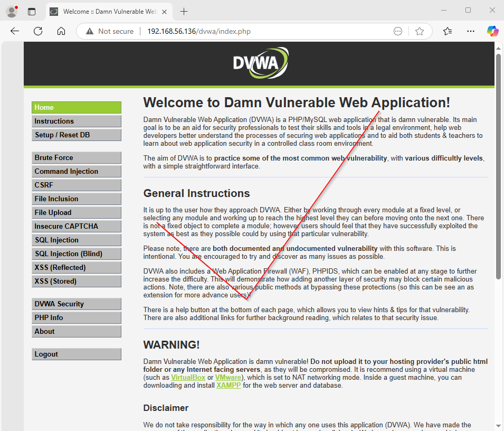Open the Instructions page
The image size is (504, 431).
pos(77,121)
